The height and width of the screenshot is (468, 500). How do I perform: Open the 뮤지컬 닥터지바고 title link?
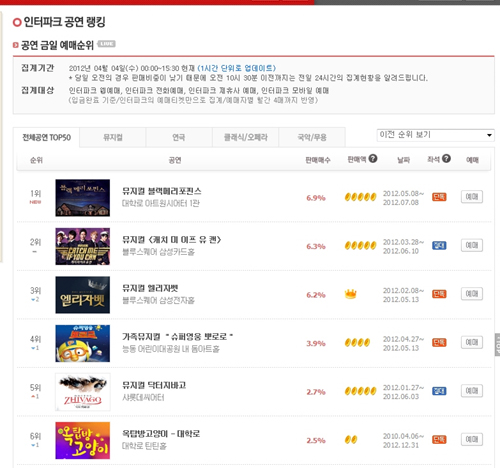pyautogui.click(x=154, y=385)
